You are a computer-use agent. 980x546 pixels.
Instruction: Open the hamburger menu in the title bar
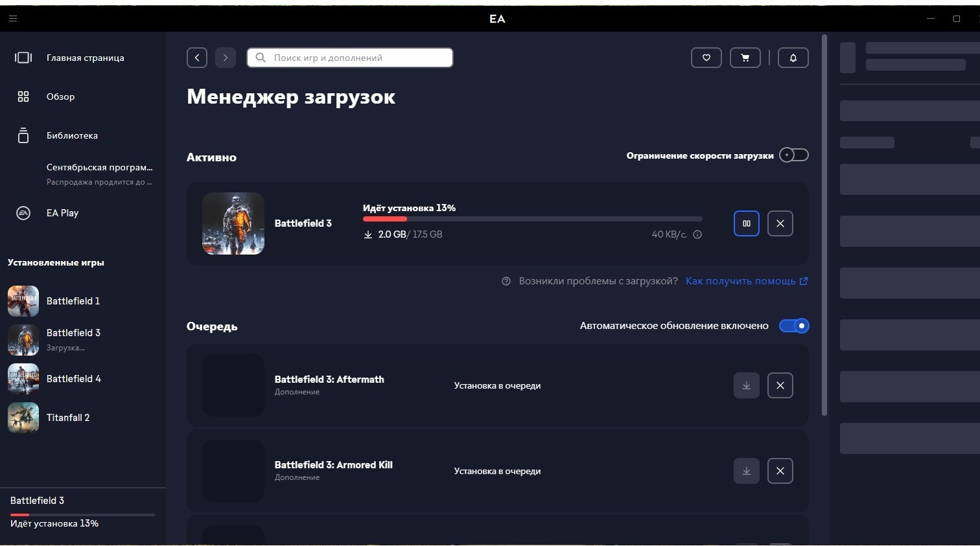13,19
